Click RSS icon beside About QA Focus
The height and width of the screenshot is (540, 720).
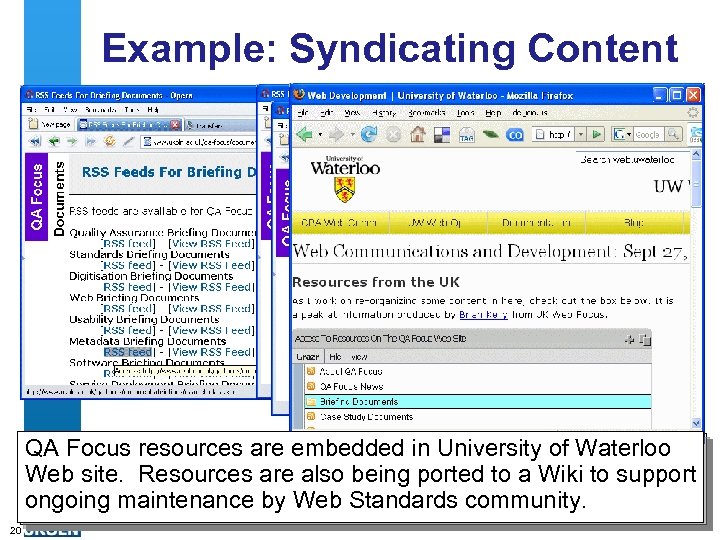click(311, 371)
